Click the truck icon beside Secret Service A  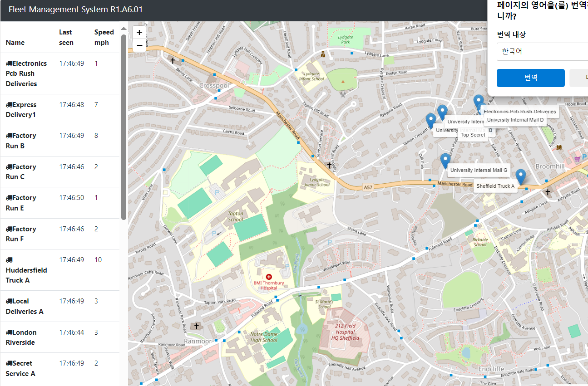point(9,363)
